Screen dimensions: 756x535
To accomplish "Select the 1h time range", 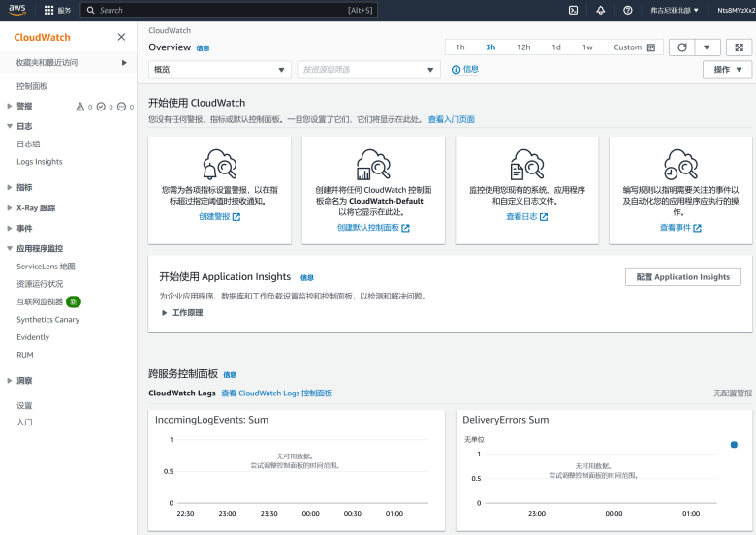I will tap(460, 47).
